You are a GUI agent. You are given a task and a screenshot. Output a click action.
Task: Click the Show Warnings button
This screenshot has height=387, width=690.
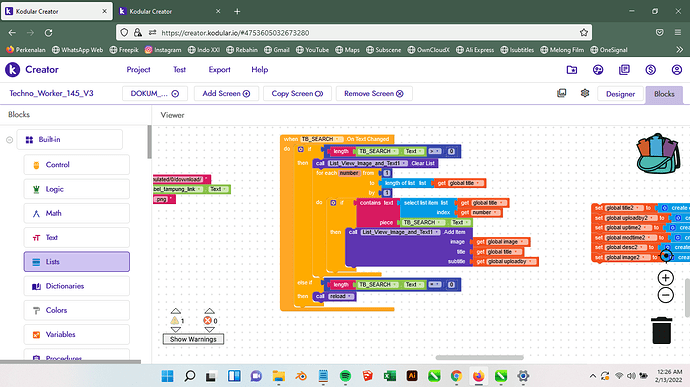pyautogui.click(x=193, y=339)
